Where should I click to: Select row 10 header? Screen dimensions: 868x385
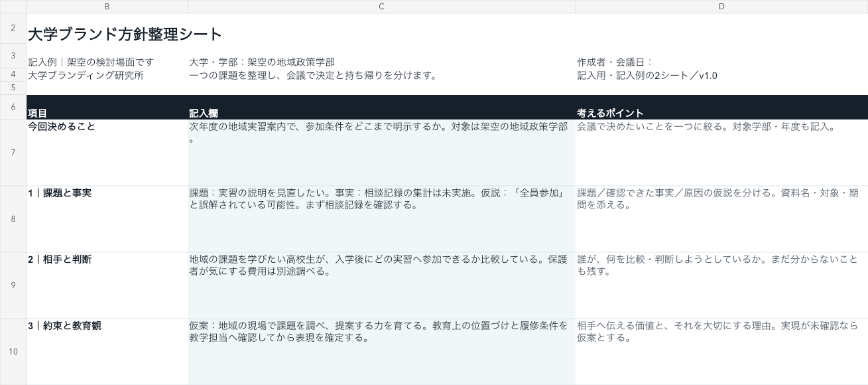click(x=13, y=352)
